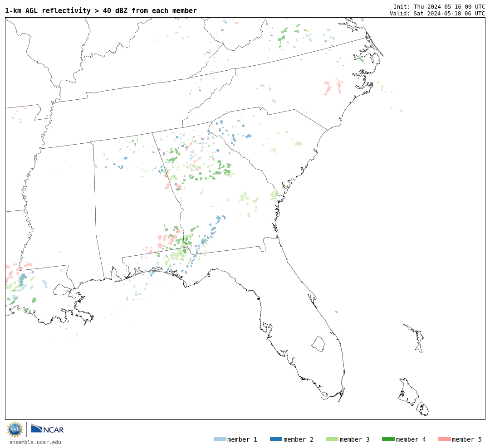Select the 'member 4' legend label
This screenshot has height=448, width=490.
pos(411,439)
